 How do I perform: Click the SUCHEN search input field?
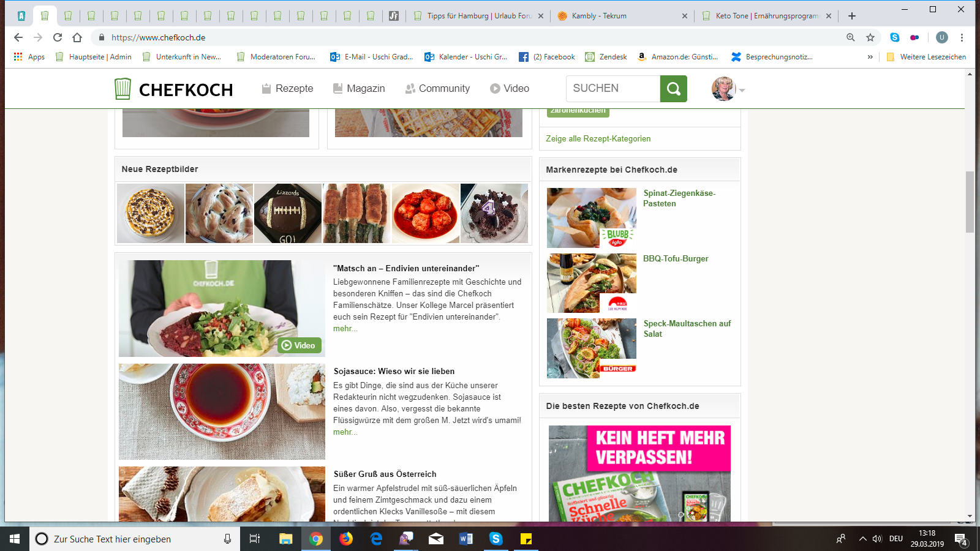612,89
